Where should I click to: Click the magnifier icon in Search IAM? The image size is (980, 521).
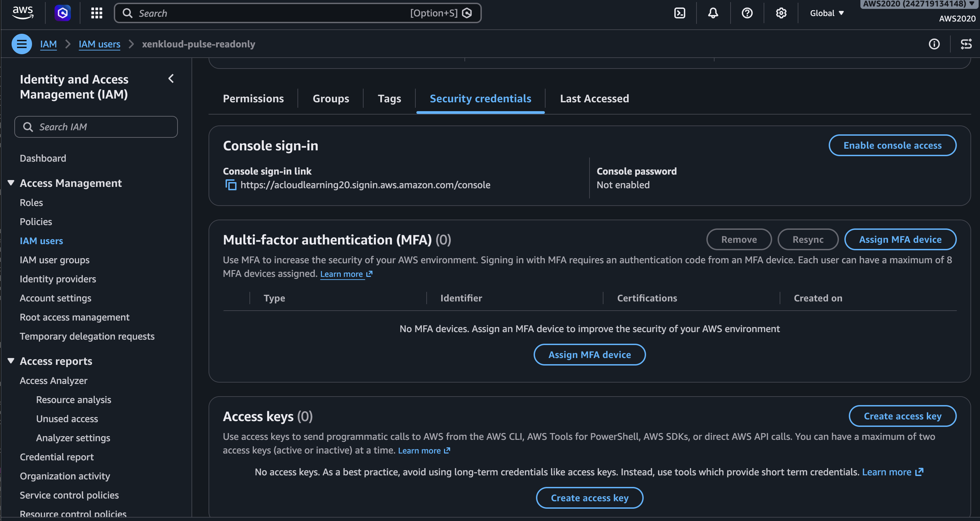[28, 127]
